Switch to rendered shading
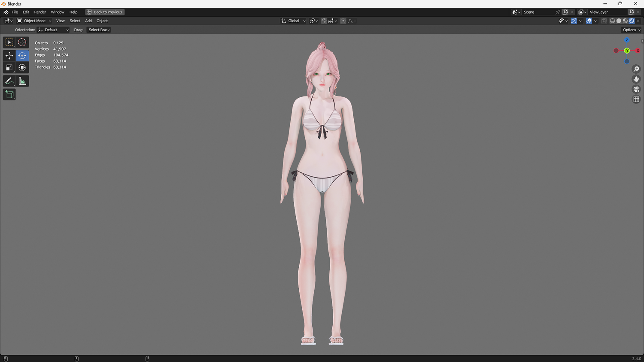This screenshot has height=362, width=644. 632,21
